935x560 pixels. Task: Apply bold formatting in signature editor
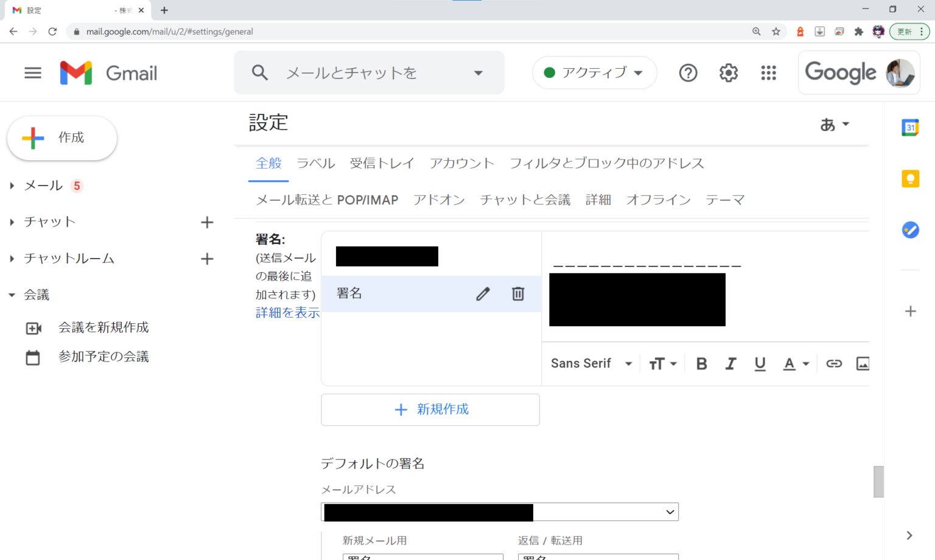pyautogui.click(x=701, y=364)
